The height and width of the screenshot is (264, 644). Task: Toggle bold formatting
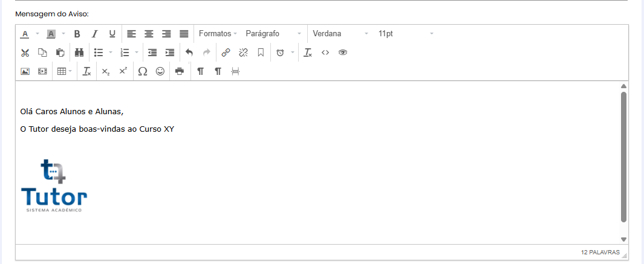pyautogui.click(x=77, y=34)
